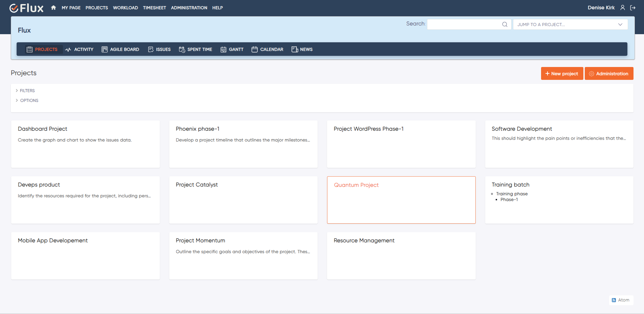Expand the Filters section

click(27, 91)
